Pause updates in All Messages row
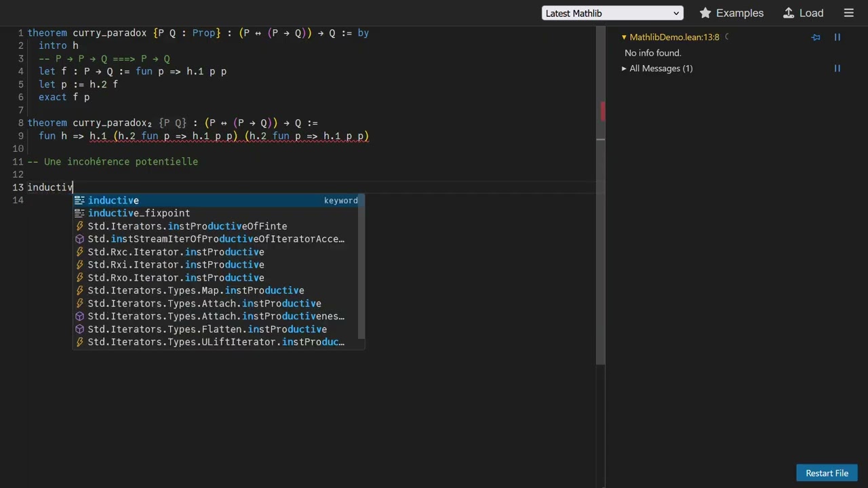This screenshot has height=488, width=868. tap(837, 68)
